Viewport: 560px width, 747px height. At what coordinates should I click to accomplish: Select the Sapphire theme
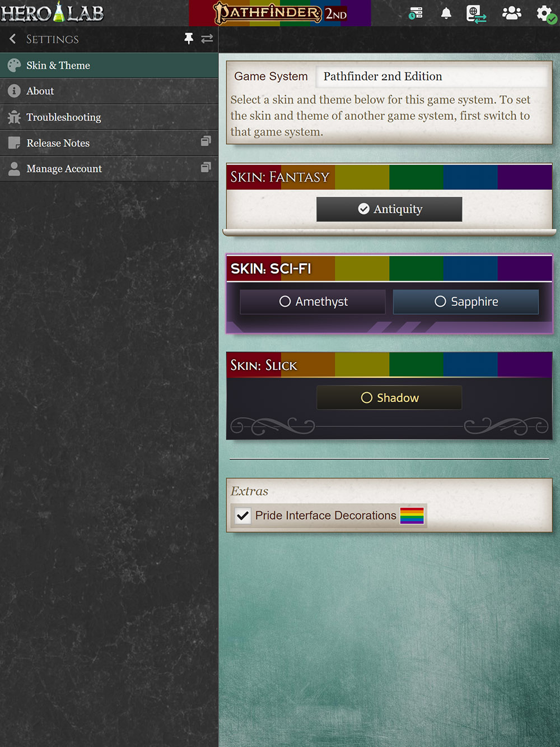[x=466, y=301]
